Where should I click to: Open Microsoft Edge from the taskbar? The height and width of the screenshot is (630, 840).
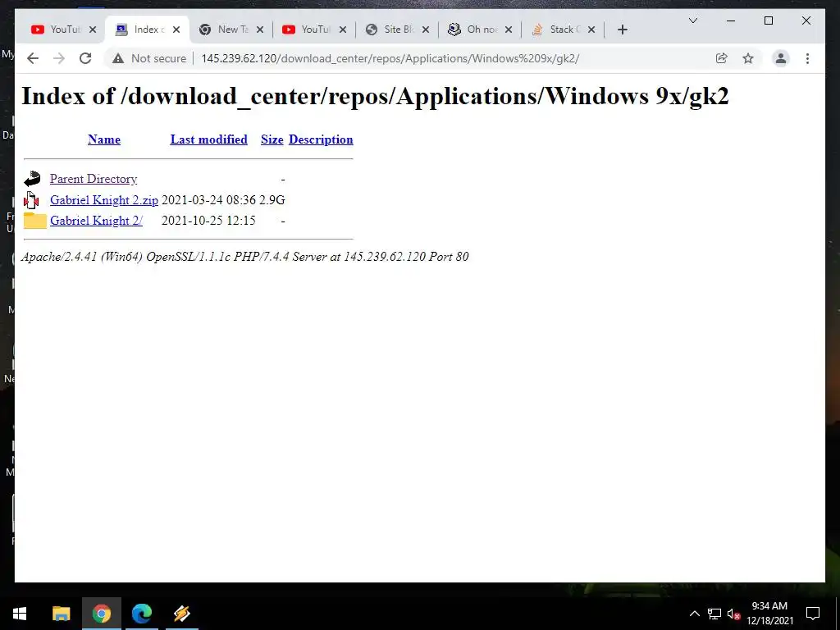(x=141, y=614)
